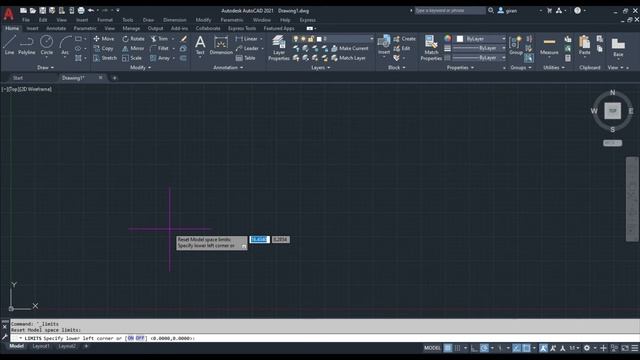This screenshot has height=360, width=640.
Task: Toggle 2D object snap in status bar
Action: [x=527, y=348]
